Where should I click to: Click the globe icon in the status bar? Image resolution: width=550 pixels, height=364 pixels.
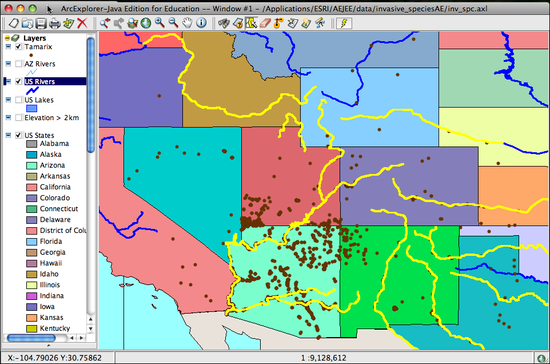pos(542,358)
